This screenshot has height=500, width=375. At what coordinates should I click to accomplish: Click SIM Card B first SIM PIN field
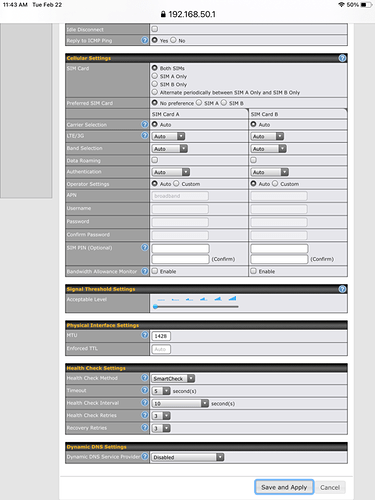click(279, 248)
